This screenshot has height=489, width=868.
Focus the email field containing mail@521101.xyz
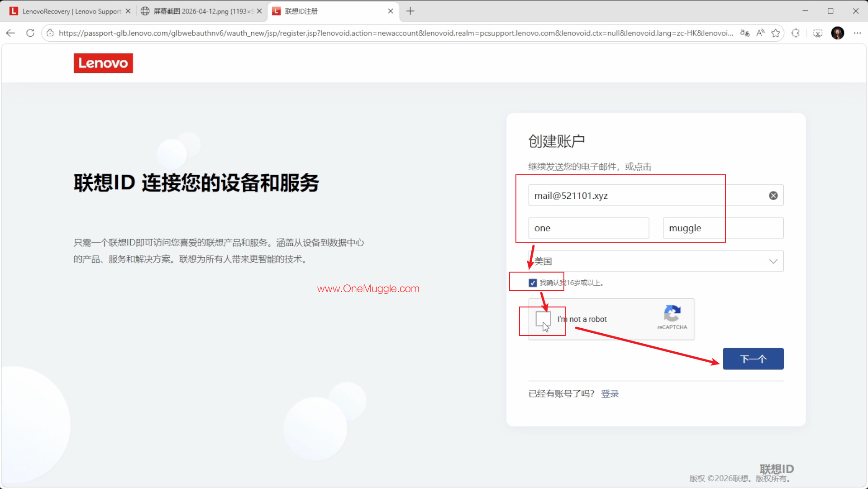tap(656, 196)
